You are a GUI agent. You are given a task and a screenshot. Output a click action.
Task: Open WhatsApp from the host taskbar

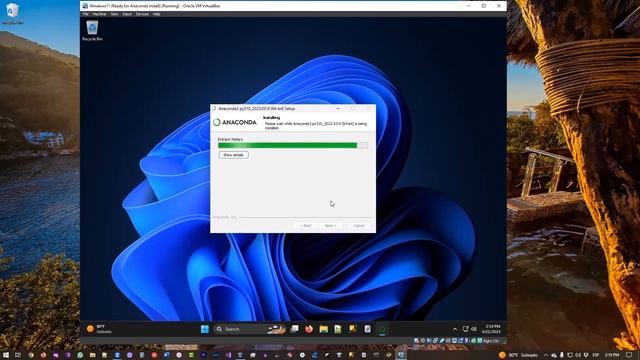tap(80, 355)
